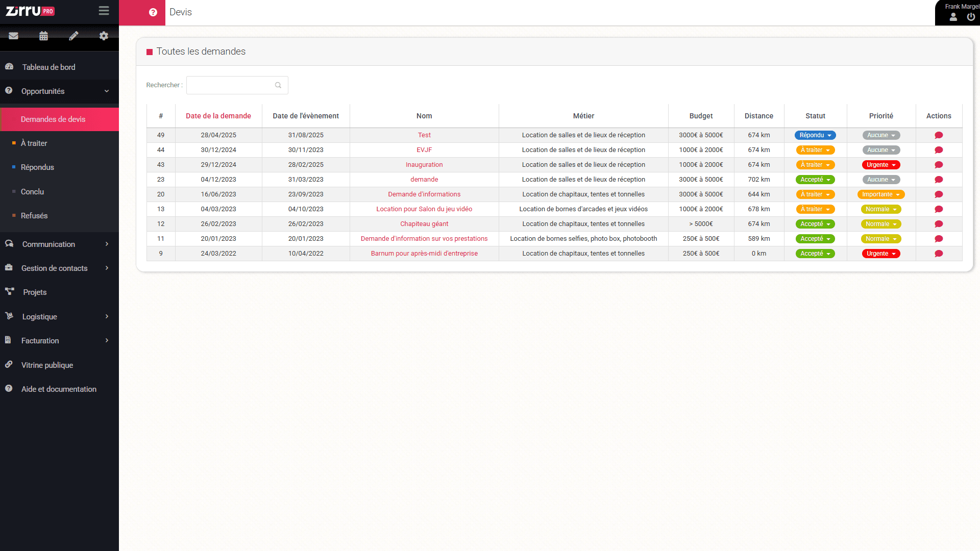Select the pencil edit icon
This screenshot has width=980, height=551.
coord(73,36)
